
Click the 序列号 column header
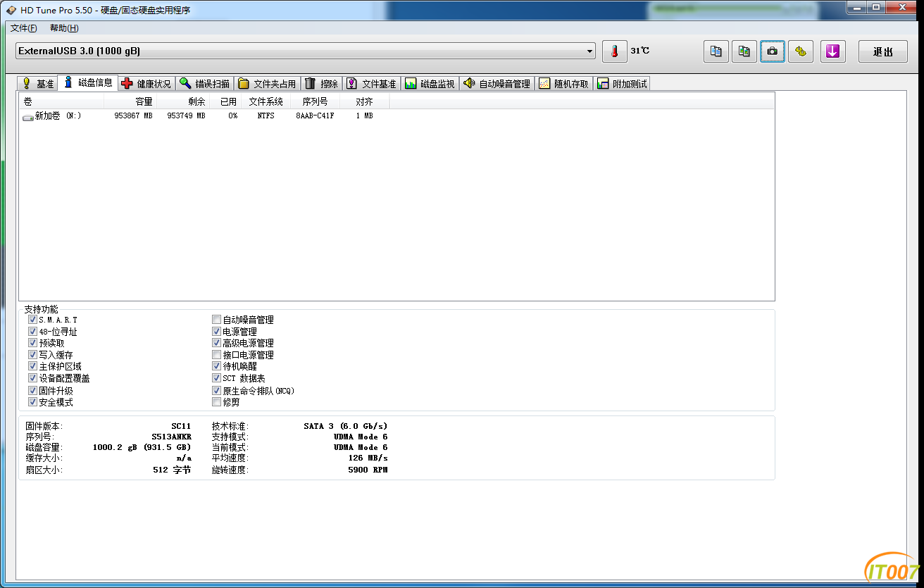point(315,101)
